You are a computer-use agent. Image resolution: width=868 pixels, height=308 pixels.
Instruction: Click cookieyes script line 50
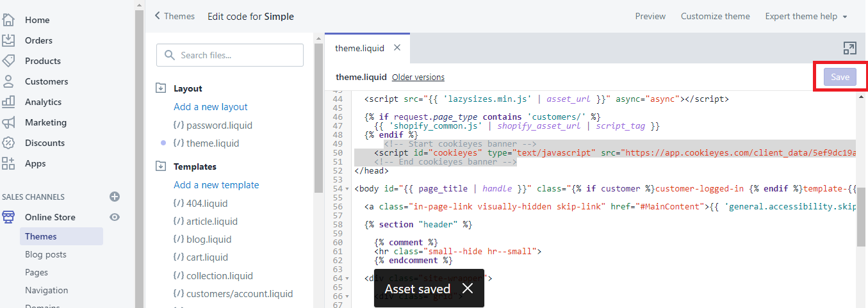[605, 153]
